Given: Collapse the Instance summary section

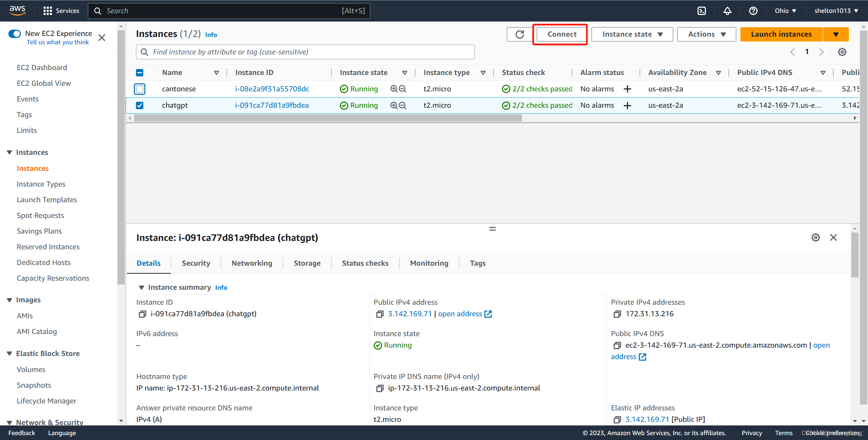Looking at the screenshot, I should (141, 288).
